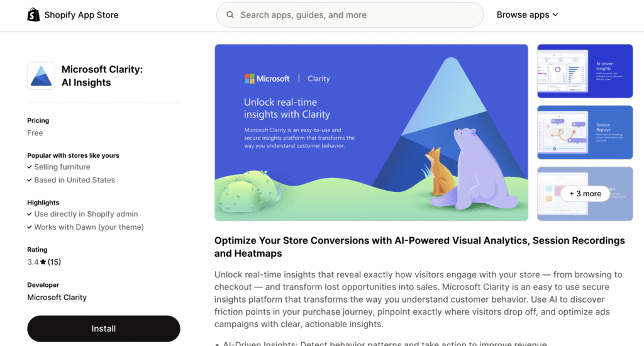This screenshot has width=644, height=346.
Task: Click the Selling furniture text
Action: coord(62,167)
